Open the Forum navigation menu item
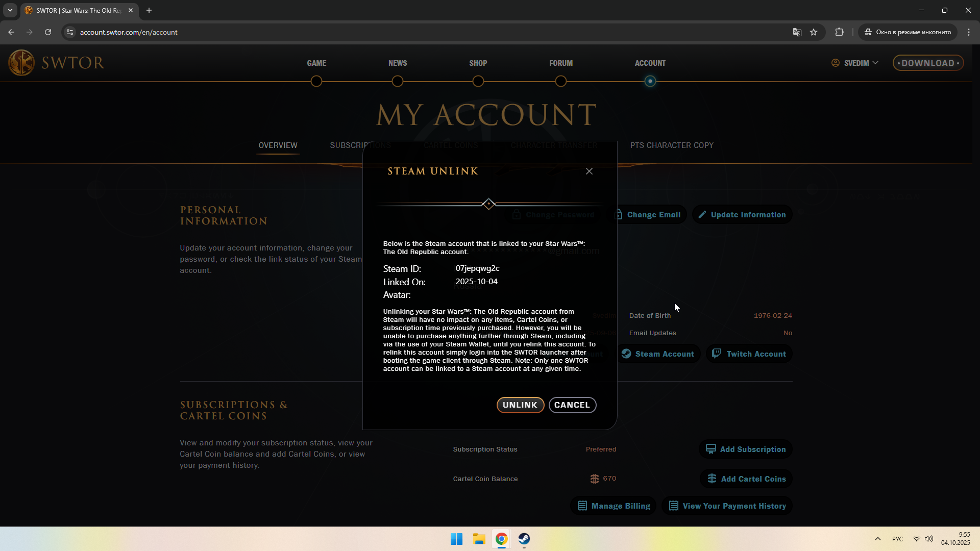This screenshot has width=980, height=551. pyautogui.click(x=560, y=63)
